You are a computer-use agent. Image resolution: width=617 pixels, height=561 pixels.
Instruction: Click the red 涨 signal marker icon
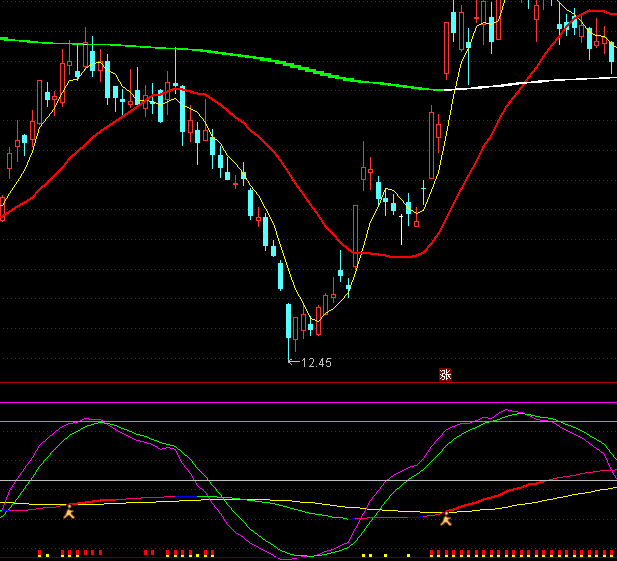pyautogui.click(x=445, y=375)
